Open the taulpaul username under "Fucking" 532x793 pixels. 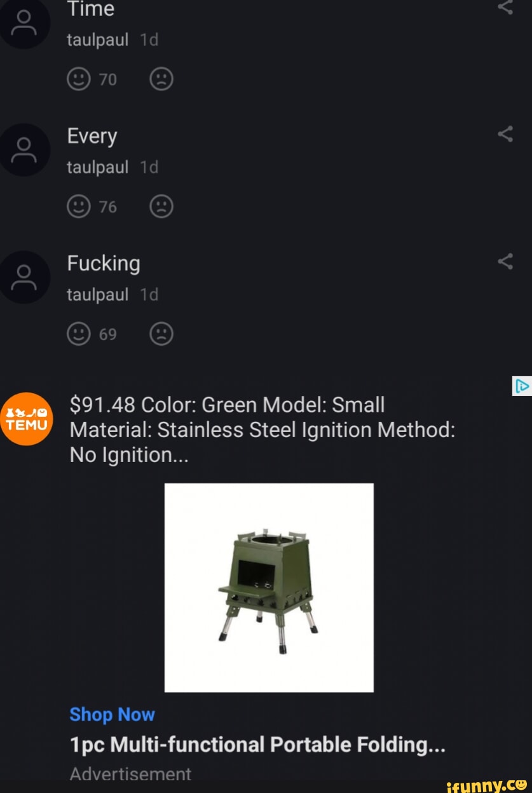(x=98, y=294)
